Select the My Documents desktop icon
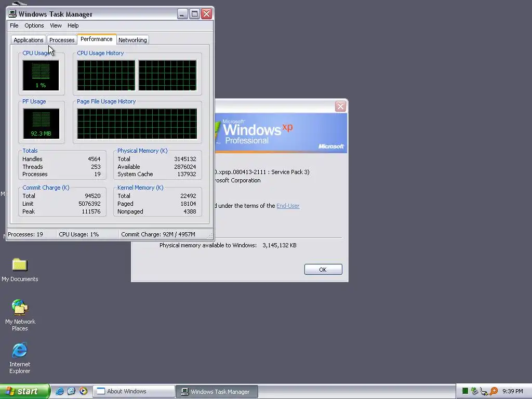Image resolution: width=532 pixels, height=399 pixels. (x=20, y=270)
